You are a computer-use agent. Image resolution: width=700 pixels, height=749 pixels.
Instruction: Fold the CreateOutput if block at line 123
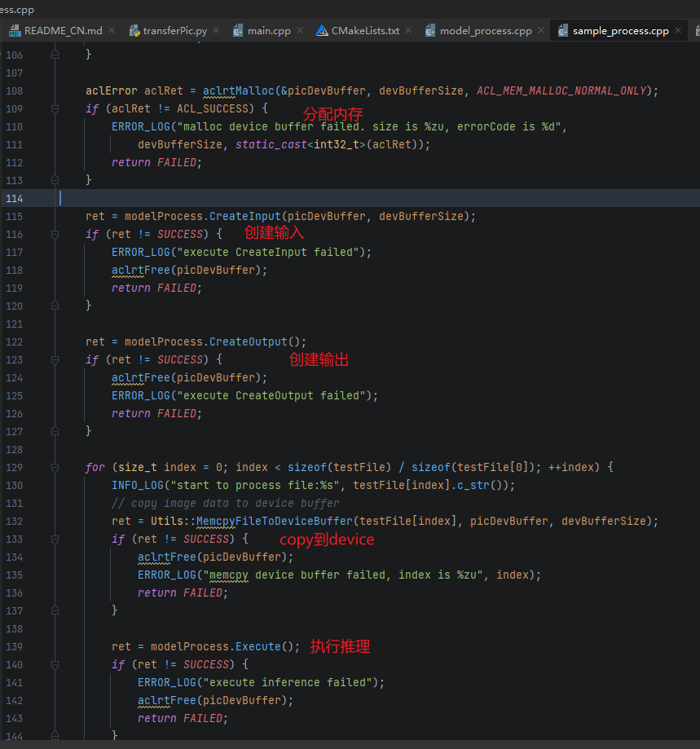[x=55, y=360]
